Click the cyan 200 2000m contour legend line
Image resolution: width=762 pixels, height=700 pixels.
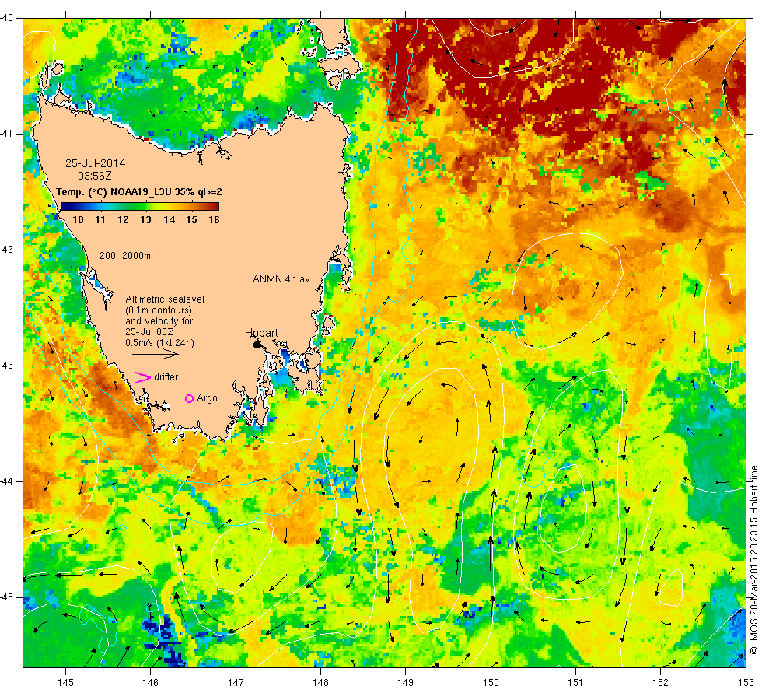(x=110, y=264)
